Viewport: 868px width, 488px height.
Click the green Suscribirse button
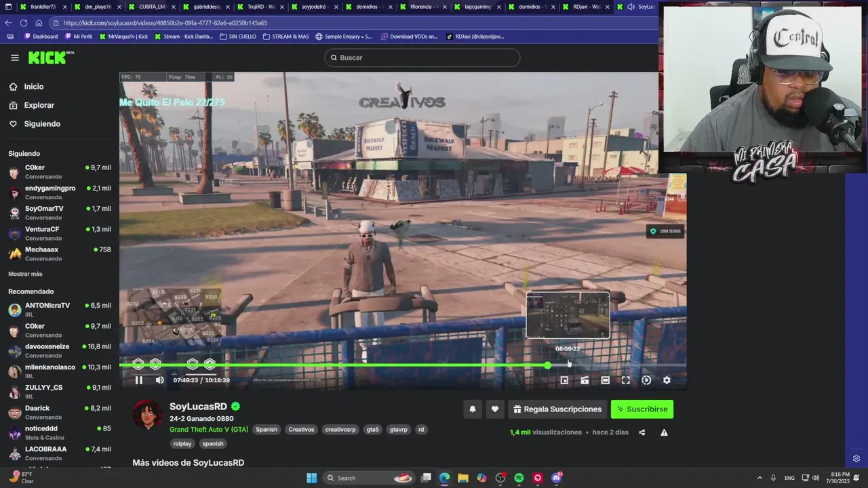pyautogui.click(x=642, y=409)
